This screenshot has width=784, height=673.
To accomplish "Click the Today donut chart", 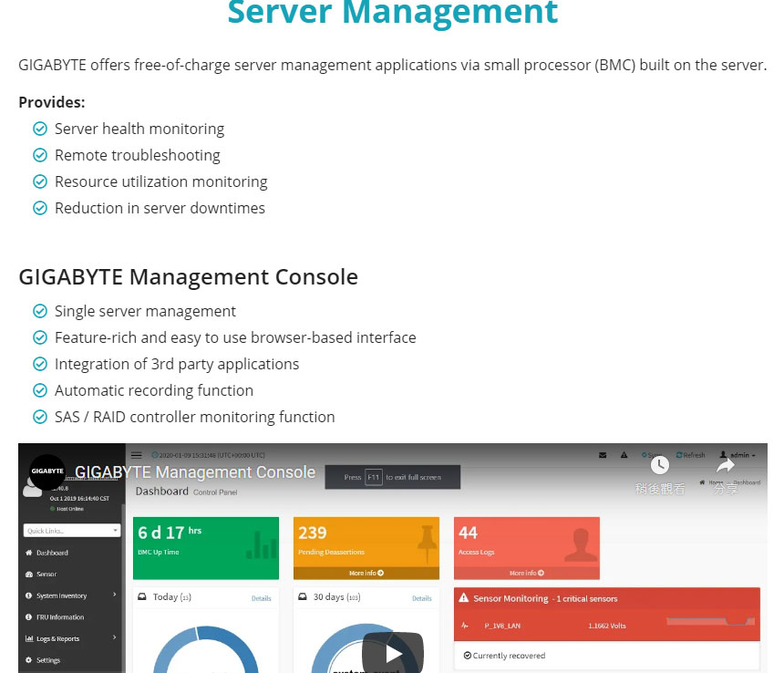I will point(205,649).
